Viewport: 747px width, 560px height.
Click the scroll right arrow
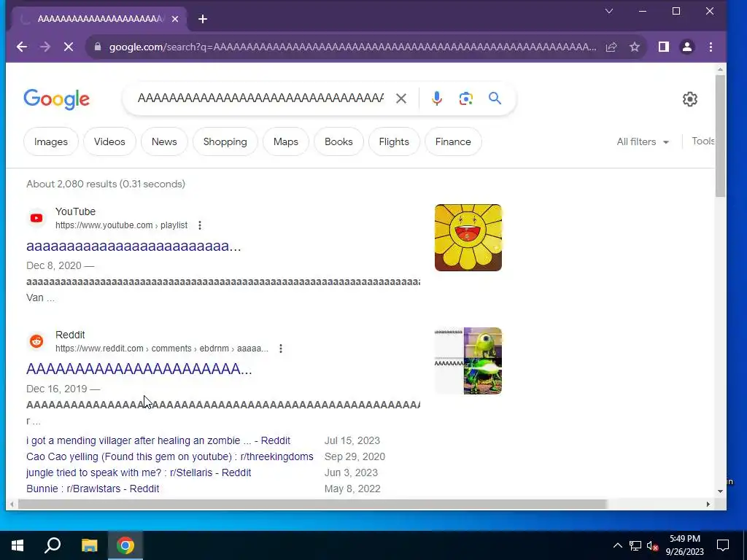708,504
